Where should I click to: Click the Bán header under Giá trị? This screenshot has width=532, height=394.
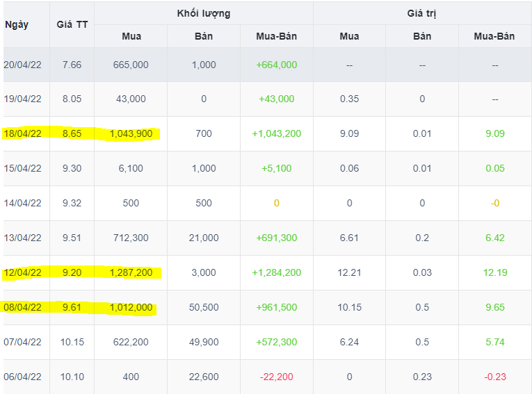pos(422,36)
